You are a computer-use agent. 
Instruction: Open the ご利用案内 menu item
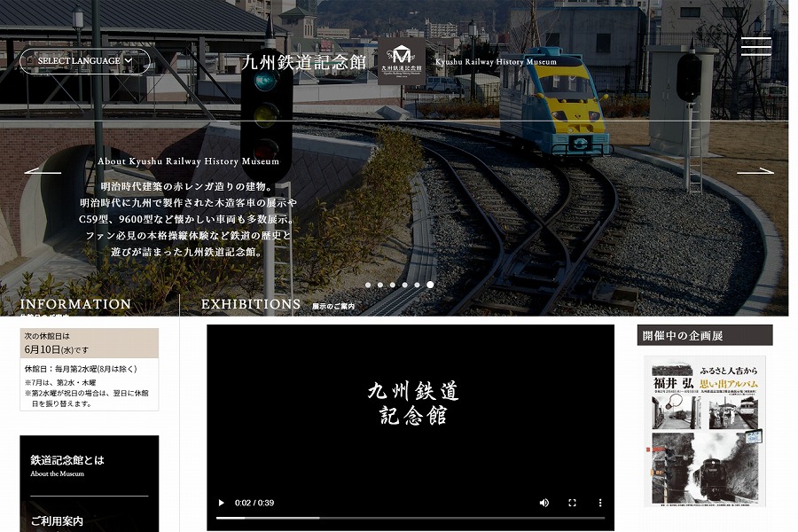(x=57, y=520)
